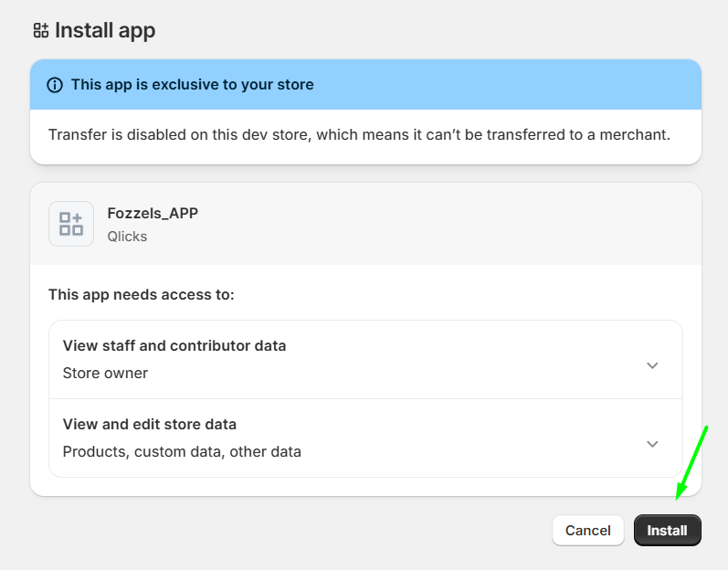728x570 pixels.
Task: Click the 'Install app' page title
Action: 105,31
